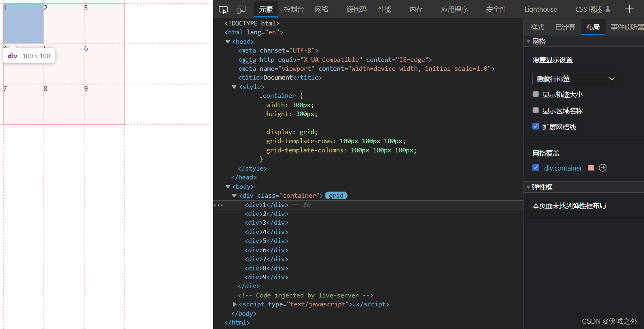This screenshot has height=329, width=644.
Task: Collapse the 弹性框 section
Action: [528, 187]
